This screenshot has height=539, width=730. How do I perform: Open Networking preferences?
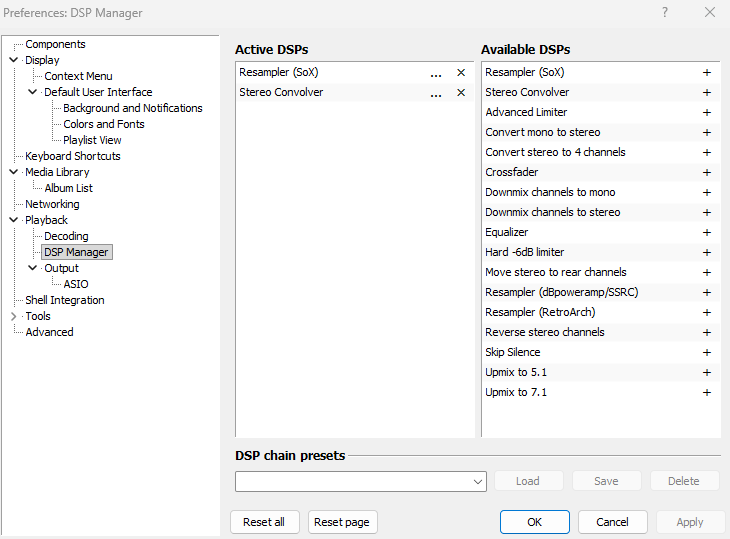pyautogui.click(x=52, y=204)
